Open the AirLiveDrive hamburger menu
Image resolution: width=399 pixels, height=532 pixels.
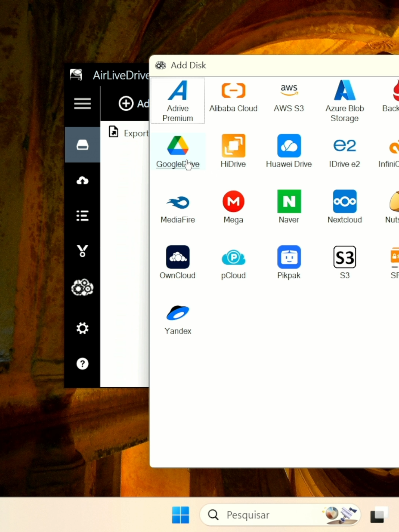click(x=82, y=103)
